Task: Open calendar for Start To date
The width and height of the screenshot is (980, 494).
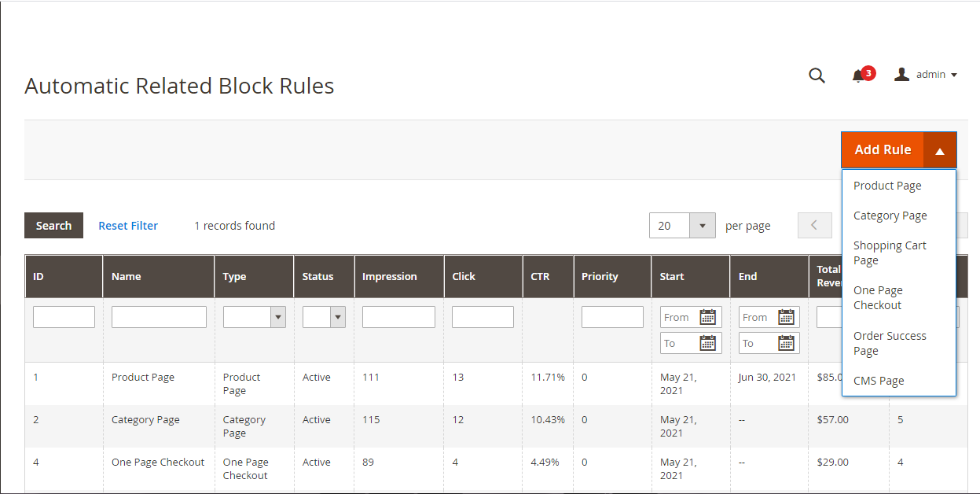Action: pyautogui.click(x=708, y=343)
